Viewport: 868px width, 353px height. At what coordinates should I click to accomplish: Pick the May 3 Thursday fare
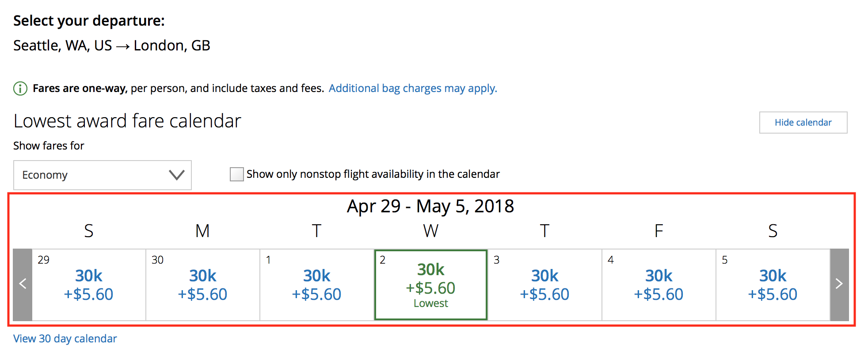pyautogui.click(x=545, y=285)
